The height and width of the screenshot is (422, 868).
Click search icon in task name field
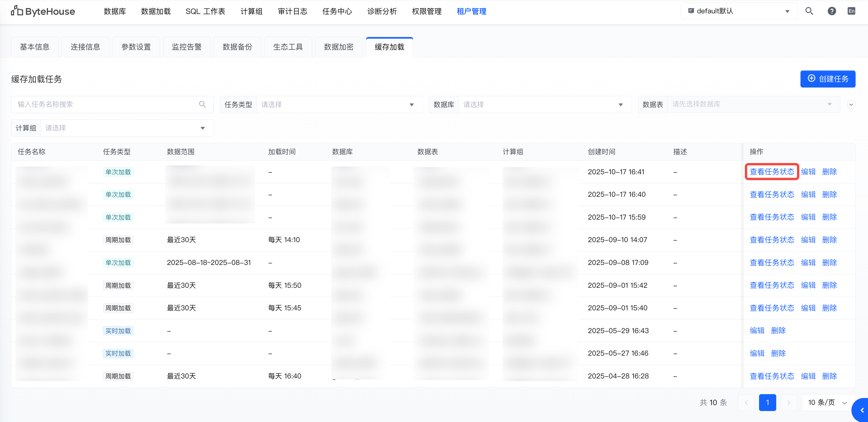pos(202,105)
